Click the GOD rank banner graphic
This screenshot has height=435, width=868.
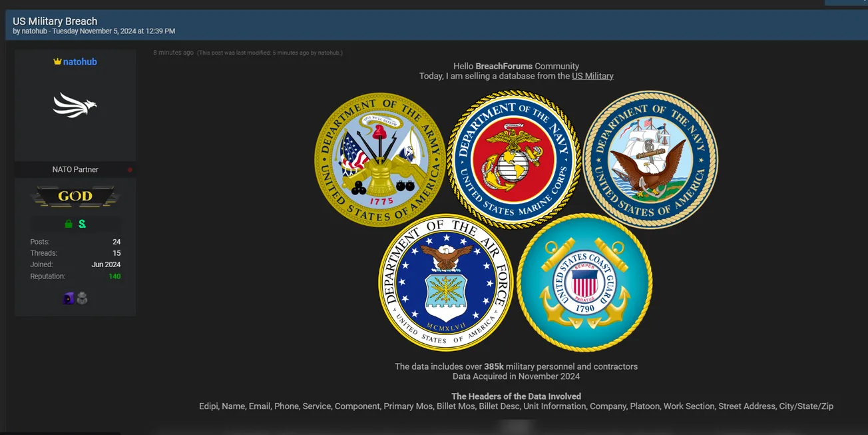(75, 196)
